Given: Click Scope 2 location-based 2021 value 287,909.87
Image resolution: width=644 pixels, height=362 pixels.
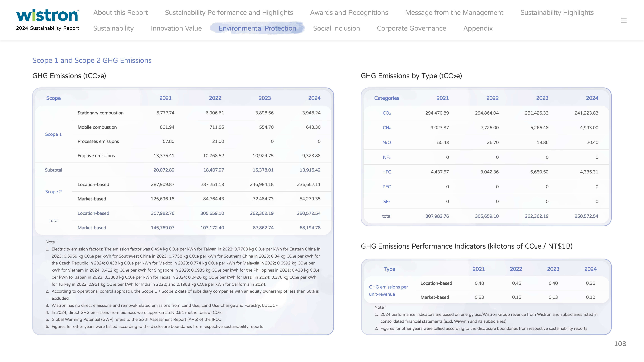Looking at the screenshot, I should click(162, 184).
